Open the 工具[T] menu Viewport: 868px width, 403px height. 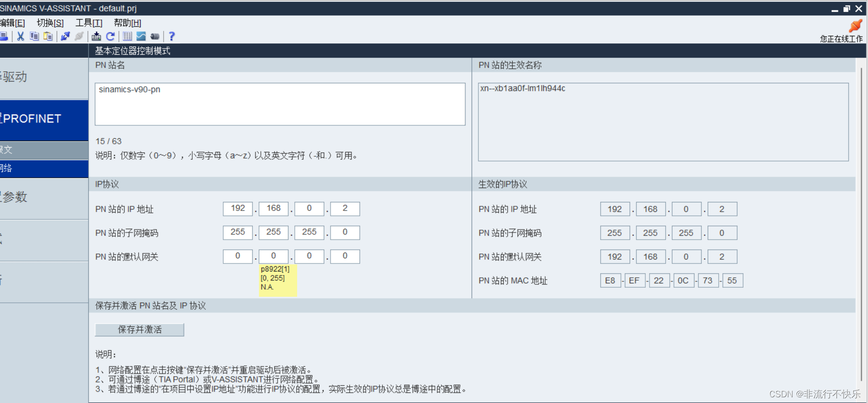89,23
